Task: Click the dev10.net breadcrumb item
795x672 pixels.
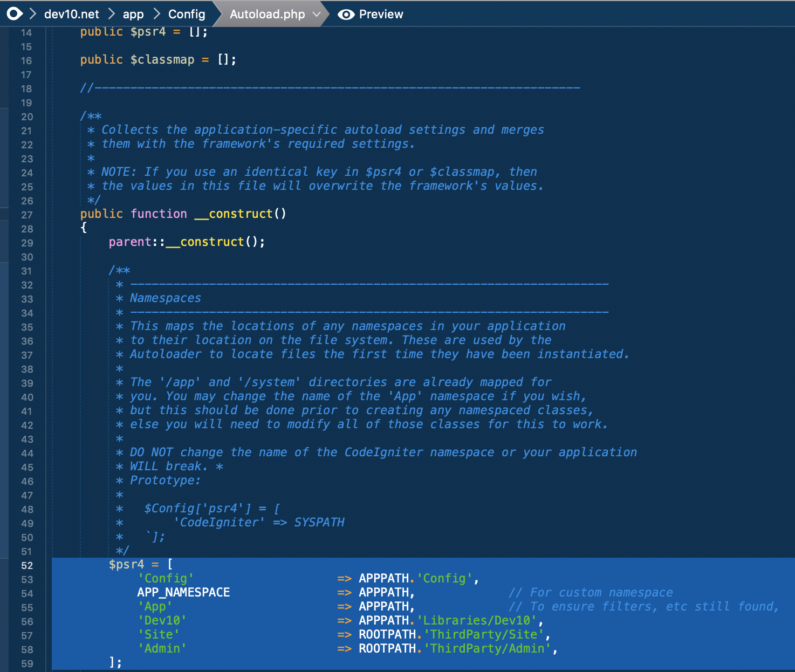Action: click(71, 14)
